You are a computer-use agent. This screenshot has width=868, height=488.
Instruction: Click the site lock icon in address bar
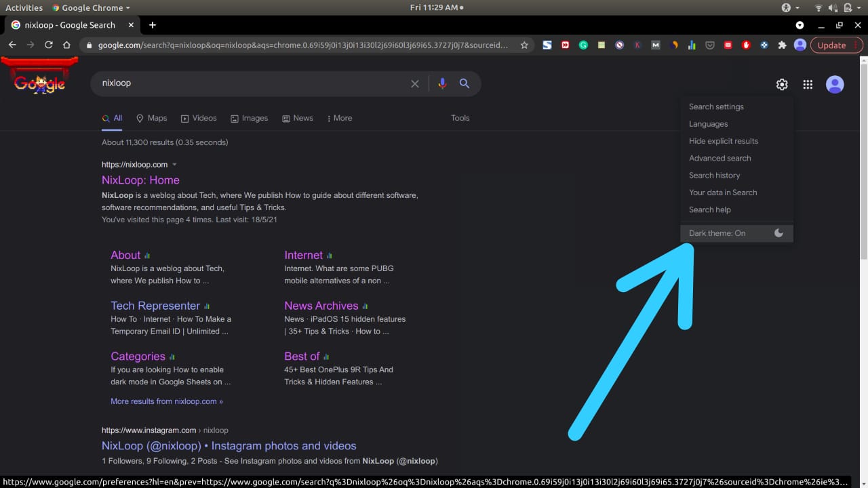coord(88,45)
